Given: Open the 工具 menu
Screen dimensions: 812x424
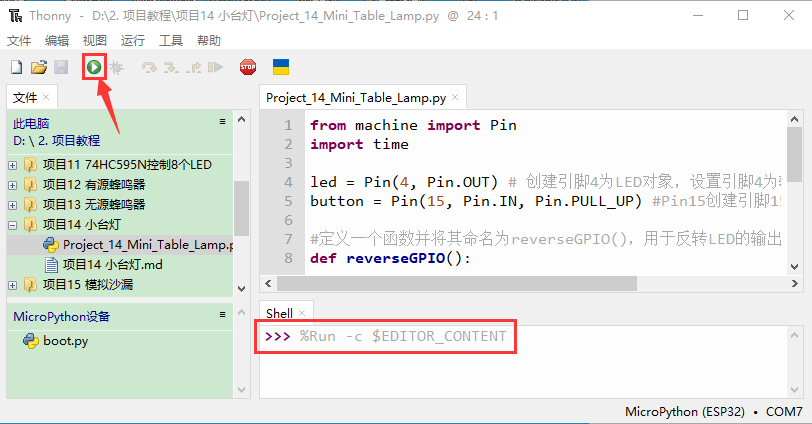Looking at the screenshot, I should coord(170,41).
